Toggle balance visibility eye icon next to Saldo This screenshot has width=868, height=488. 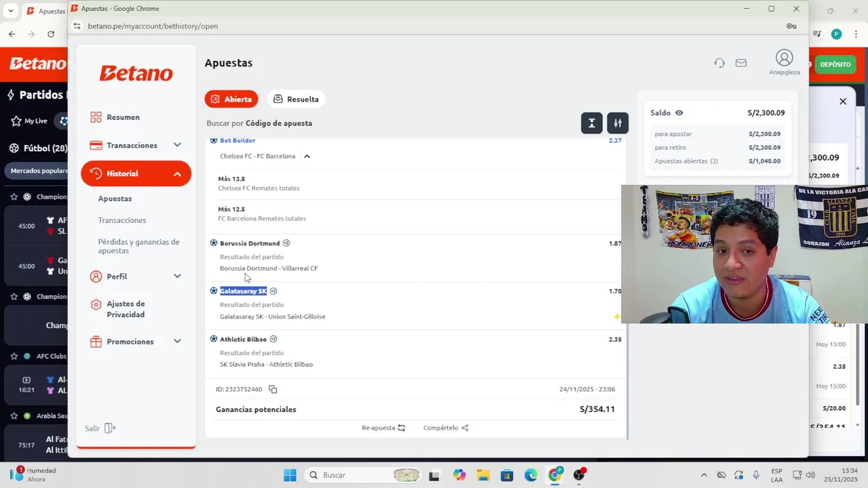(679, 113)
